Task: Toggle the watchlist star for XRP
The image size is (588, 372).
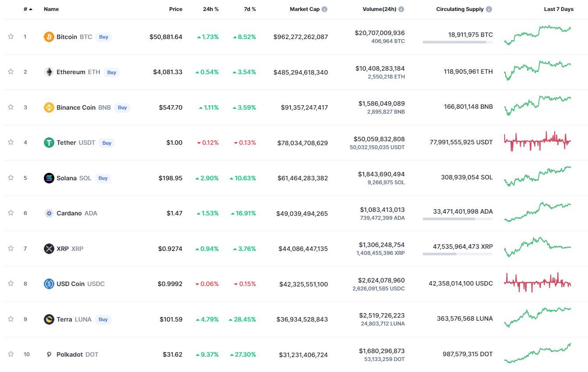Action: (11, 248)
